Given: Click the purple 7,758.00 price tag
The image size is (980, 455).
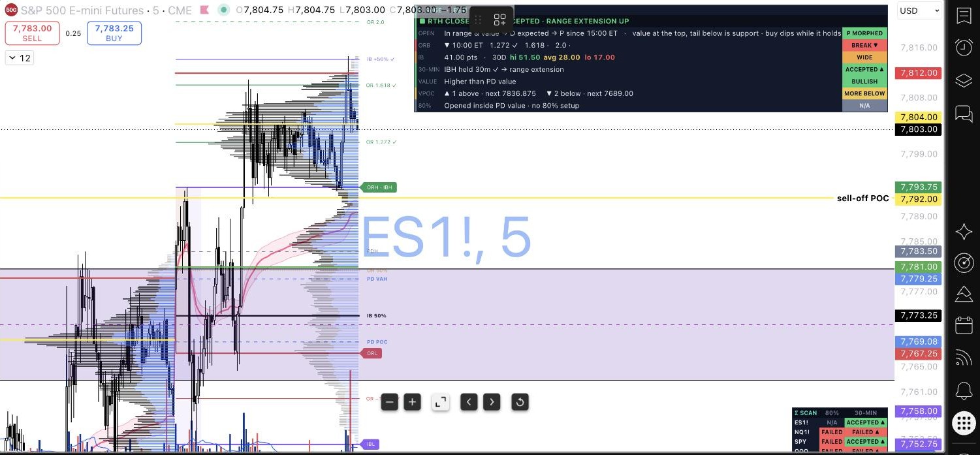Looking at the screenshot, I should coord(919,411).
